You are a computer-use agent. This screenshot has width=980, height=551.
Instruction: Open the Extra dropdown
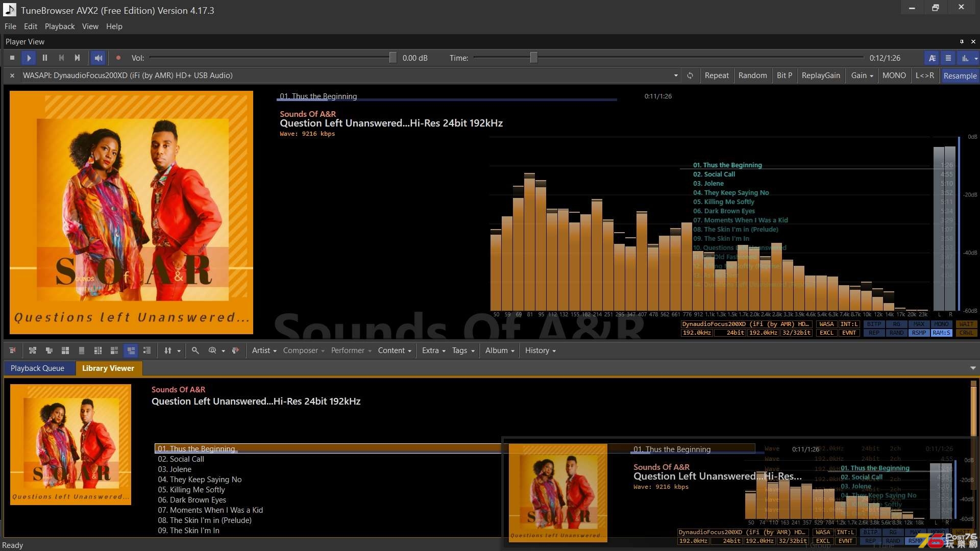coord(434,350)
